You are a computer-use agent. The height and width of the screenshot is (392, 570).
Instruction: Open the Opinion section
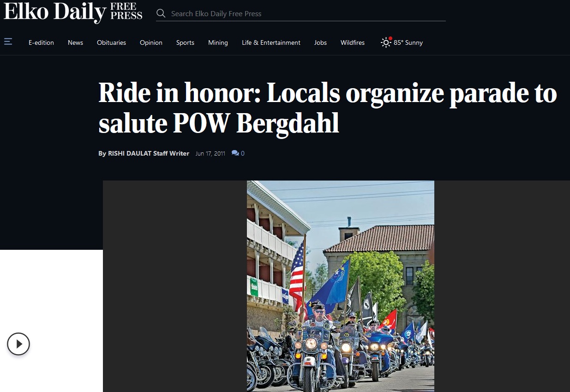click(151, 42)
